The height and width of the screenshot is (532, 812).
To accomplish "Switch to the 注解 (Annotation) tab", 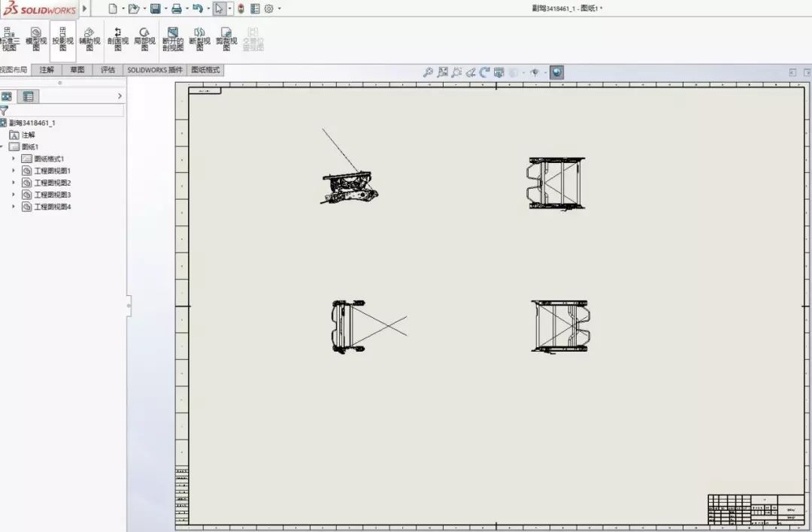I will pyautogui.click(x=47, y=70).
